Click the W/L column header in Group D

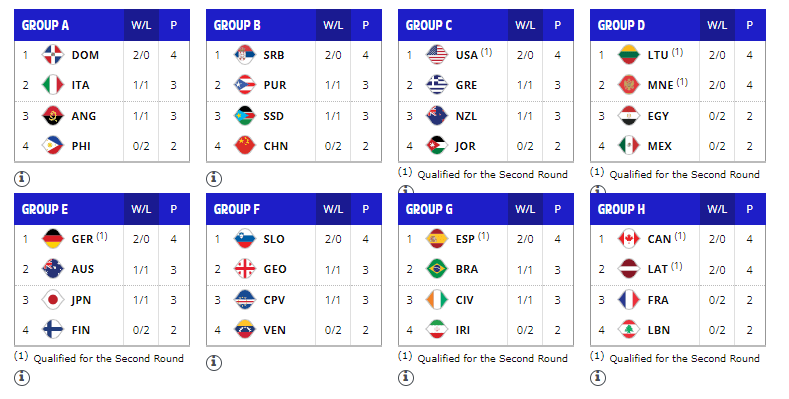(x=717, y=25)
